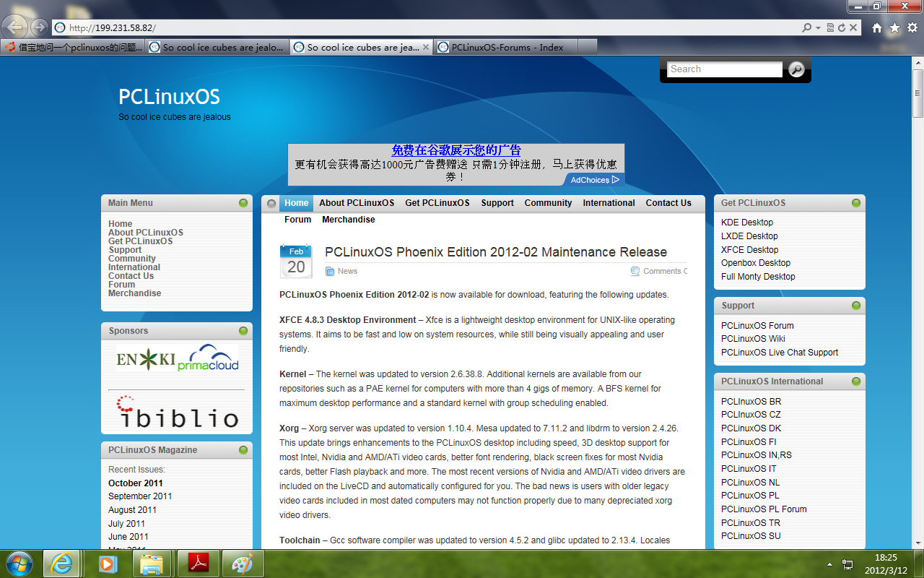Switch to the first tab with Chinese title
Viewport: 924px width, 578px height.
(x=73, y=47)
